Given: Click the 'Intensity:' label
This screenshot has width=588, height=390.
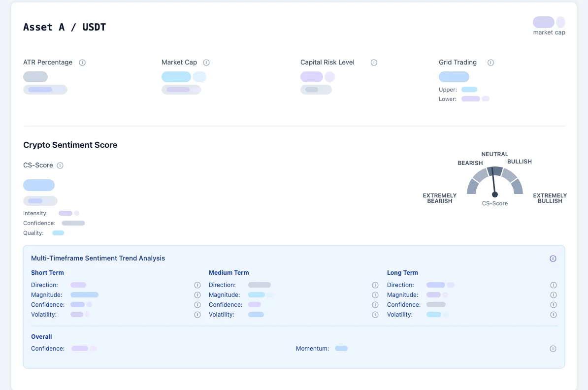Looking at the screenshot, I should coord(35,213).
